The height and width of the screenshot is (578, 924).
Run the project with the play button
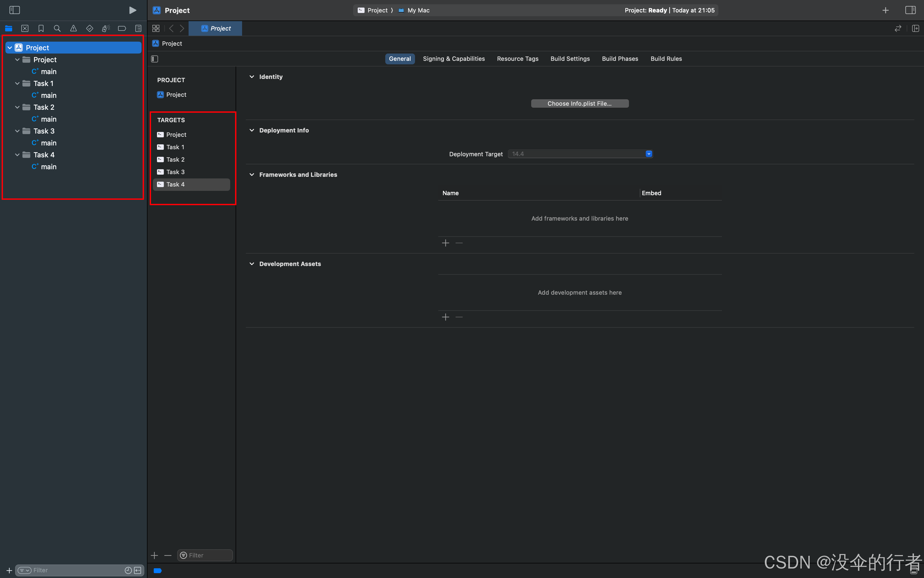tap(133, 10)
